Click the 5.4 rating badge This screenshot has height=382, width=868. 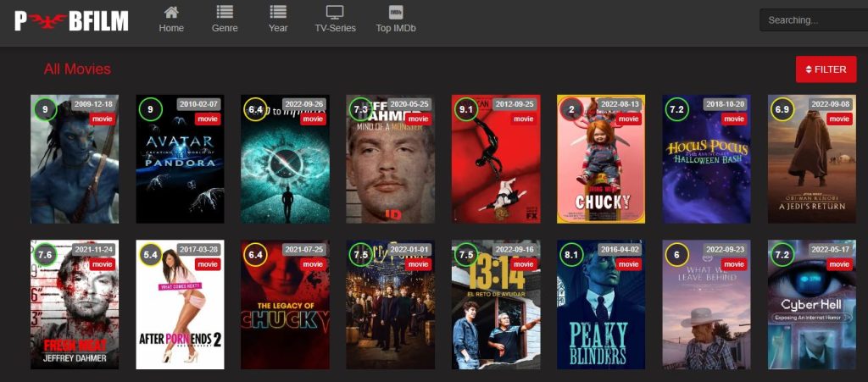click(150, 255)
